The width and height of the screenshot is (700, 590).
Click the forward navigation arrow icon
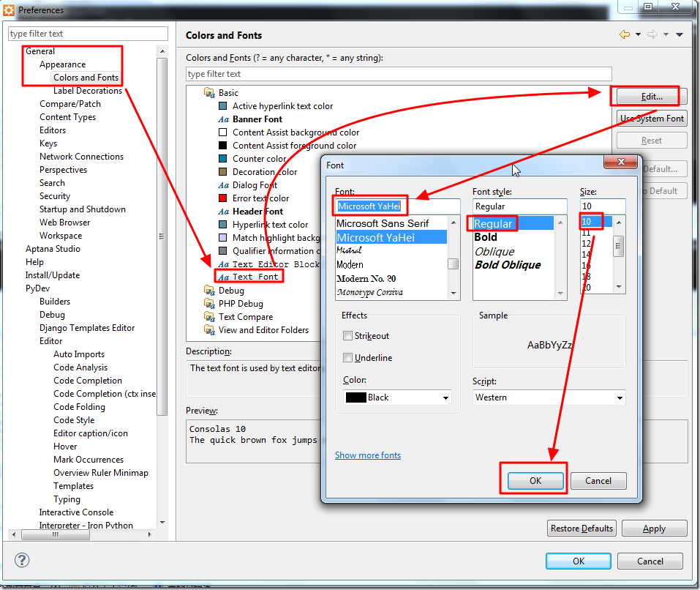coord(652,34)
